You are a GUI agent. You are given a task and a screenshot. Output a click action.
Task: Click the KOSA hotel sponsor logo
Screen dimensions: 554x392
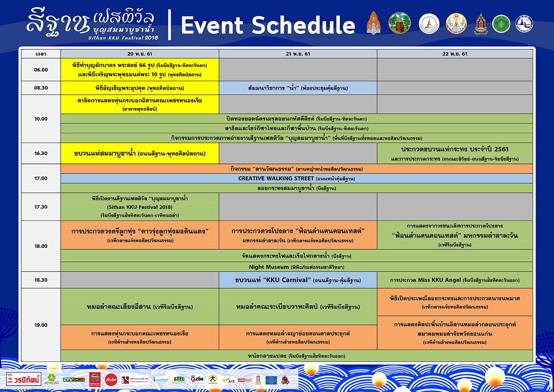click(x=271, y=380)
